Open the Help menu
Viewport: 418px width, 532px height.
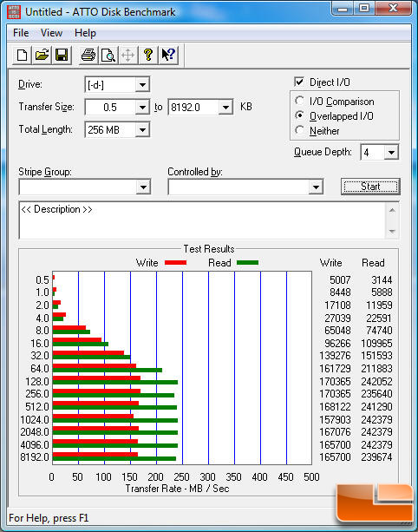(85, 33)
